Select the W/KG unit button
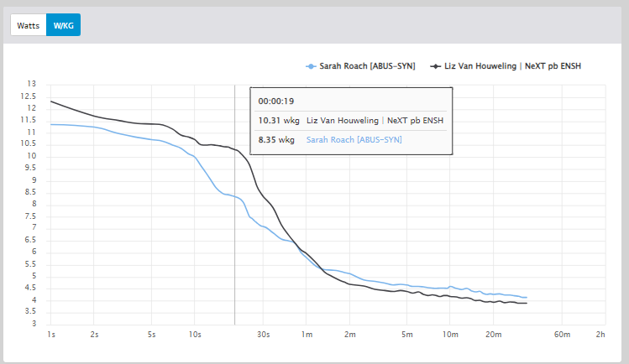Image resolution: width=629 pixels, height=364 pixels. 63,25
